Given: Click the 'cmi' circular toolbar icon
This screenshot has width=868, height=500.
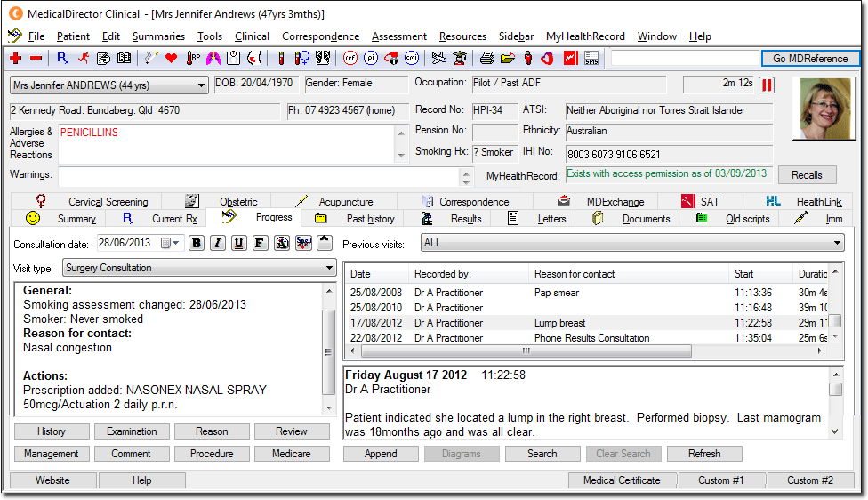Looking at the screenshot, I should tap(411, 59).
